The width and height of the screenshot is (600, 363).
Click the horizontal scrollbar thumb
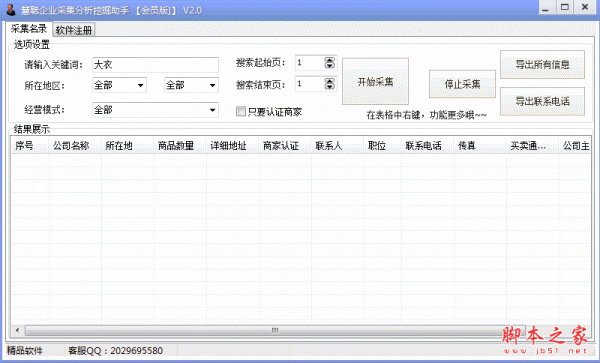[x=275, y=330]
